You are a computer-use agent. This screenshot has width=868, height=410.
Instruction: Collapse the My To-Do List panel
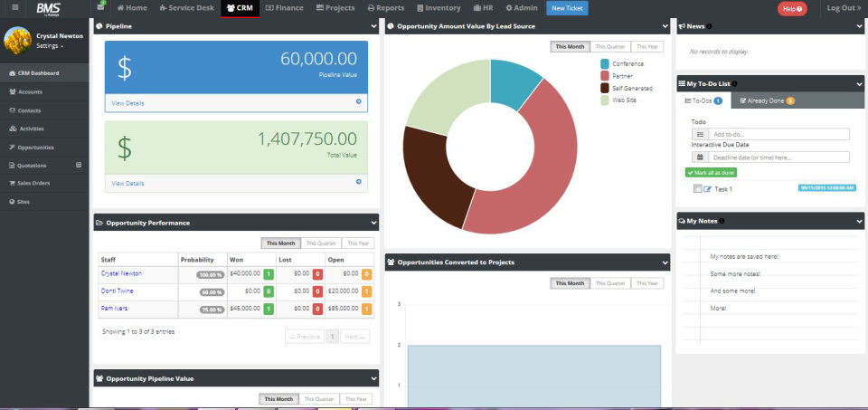(x=859, y=83)
